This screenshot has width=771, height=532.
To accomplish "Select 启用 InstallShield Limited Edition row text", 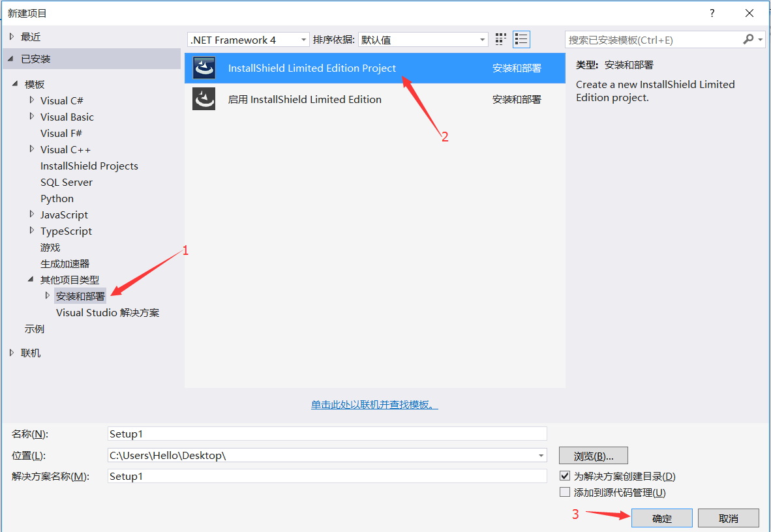I will [305, 99].
